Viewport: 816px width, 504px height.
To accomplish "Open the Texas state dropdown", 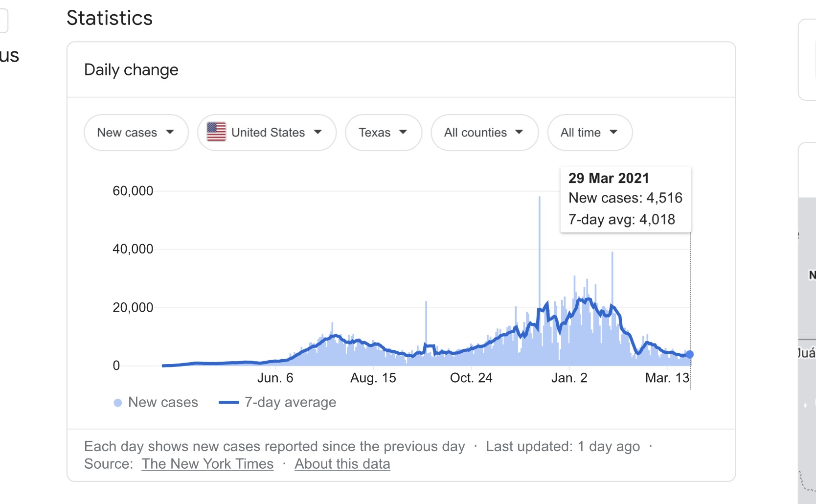I will pos(383,133).
